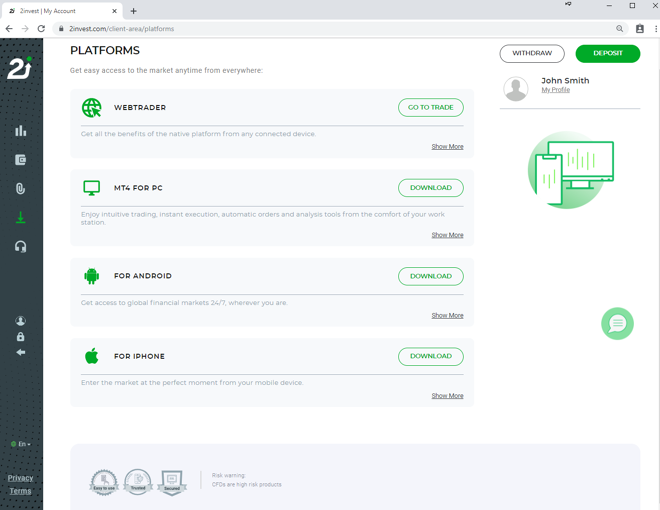Download the Android app
660x510 pixels.
431,276
